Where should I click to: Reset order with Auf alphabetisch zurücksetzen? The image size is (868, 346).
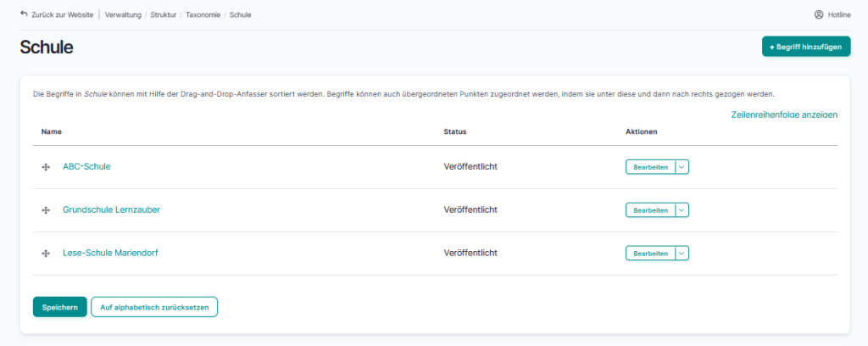(x=154, y=307)
